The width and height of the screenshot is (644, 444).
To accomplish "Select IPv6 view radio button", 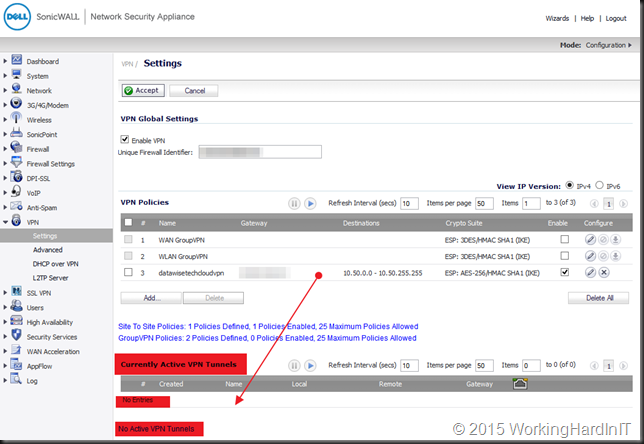I will 599,185.
